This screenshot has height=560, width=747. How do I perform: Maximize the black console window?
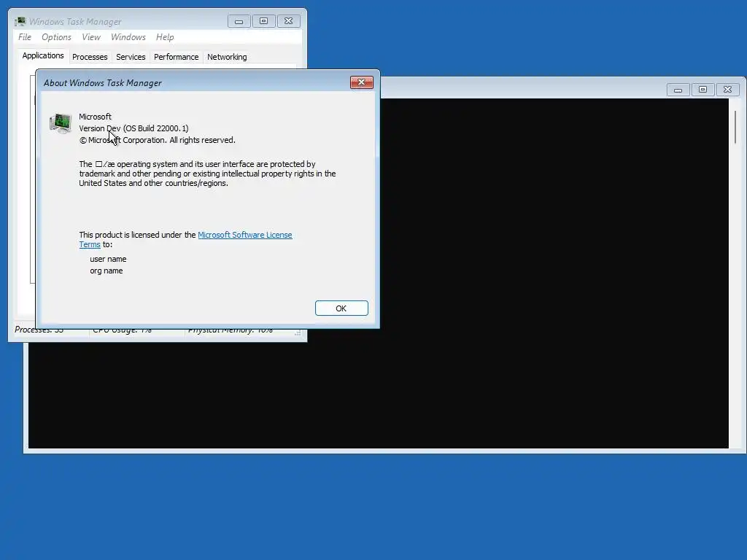(703, 90)
